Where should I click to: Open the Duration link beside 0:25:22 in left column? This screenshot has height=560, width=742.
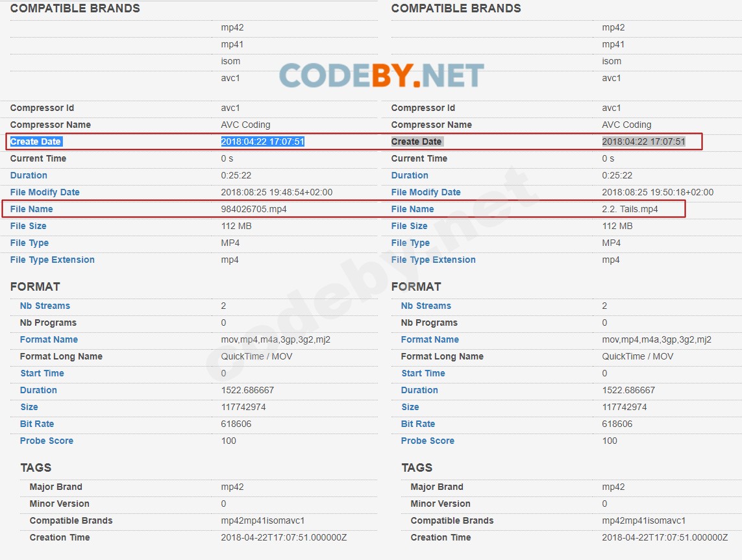29,175
